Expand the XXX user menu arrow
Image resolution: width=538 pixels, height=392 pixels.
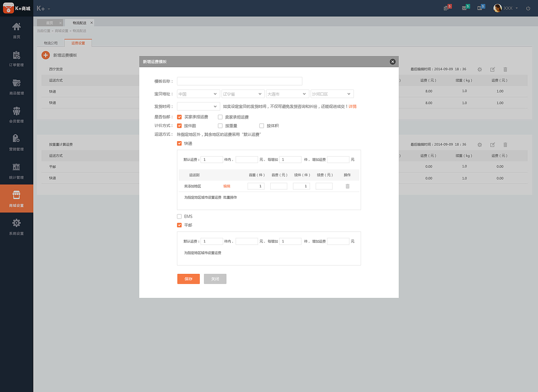point(517,8)
